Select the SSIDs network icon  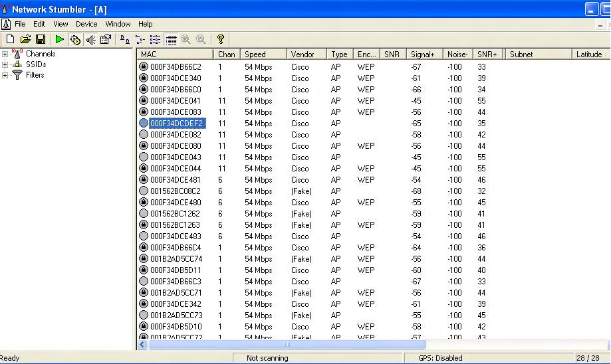17,64
